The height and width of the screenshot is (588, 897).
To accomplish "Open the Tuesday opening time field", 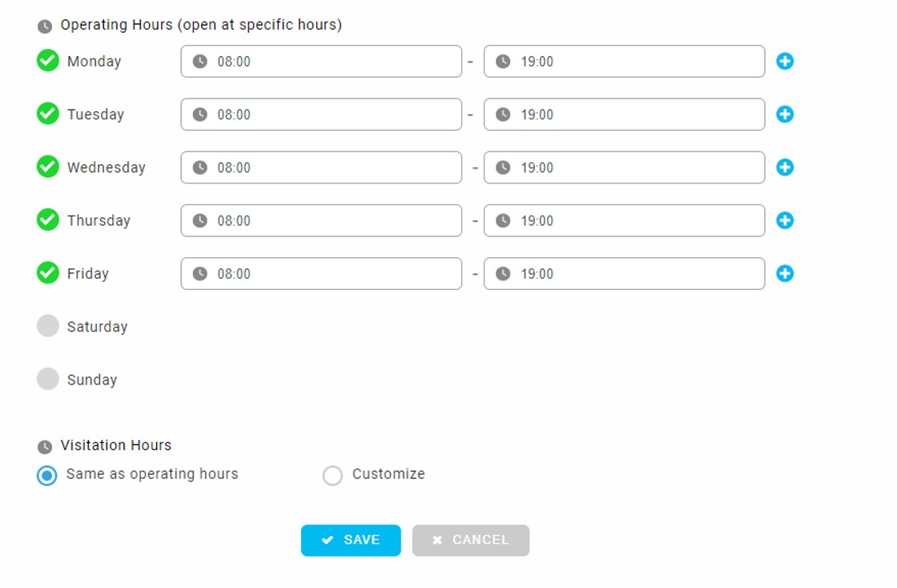I will coord(321,115).
